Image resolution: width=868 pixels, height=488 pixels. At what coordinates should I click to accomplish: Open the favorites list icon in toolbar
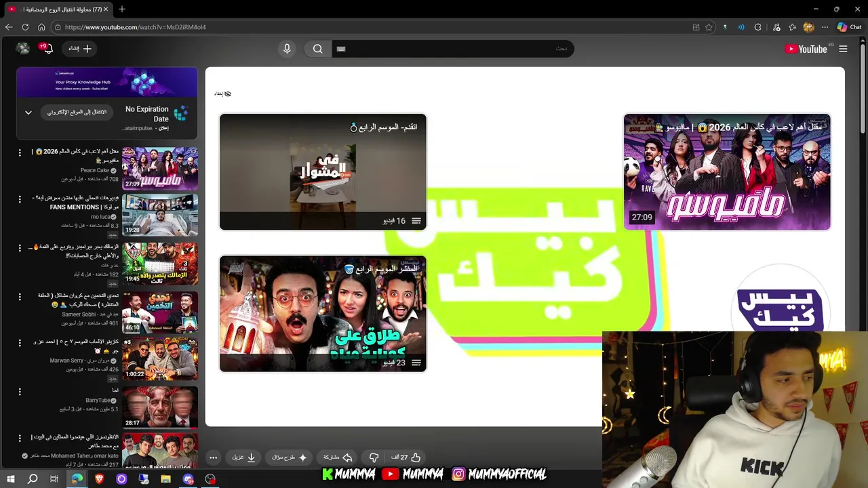click(x=792, y=27)
